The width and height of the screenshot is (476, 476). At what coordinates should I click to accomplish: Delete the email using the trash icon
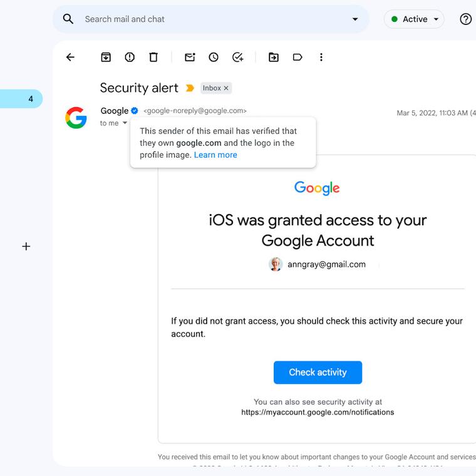tap(153, 57)
